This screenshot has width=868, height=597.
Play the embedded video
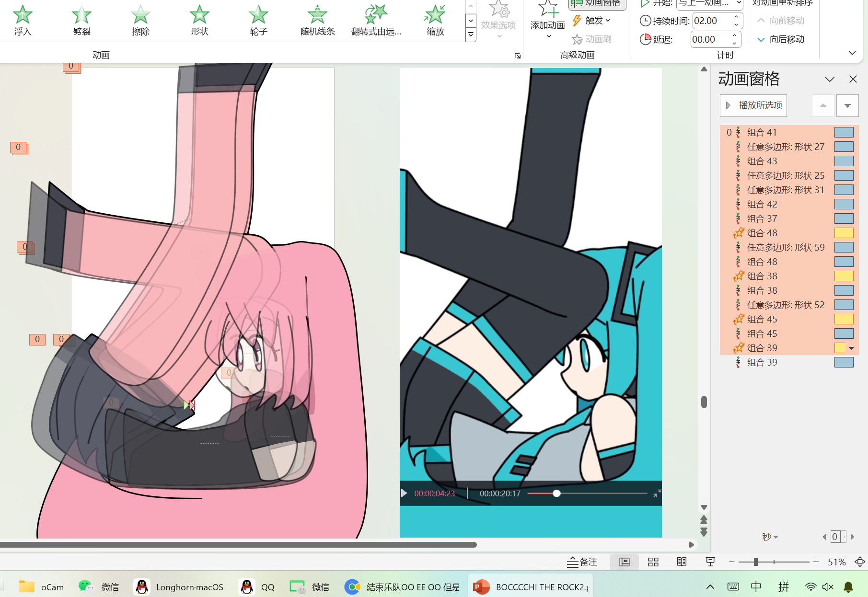[404, 494]
